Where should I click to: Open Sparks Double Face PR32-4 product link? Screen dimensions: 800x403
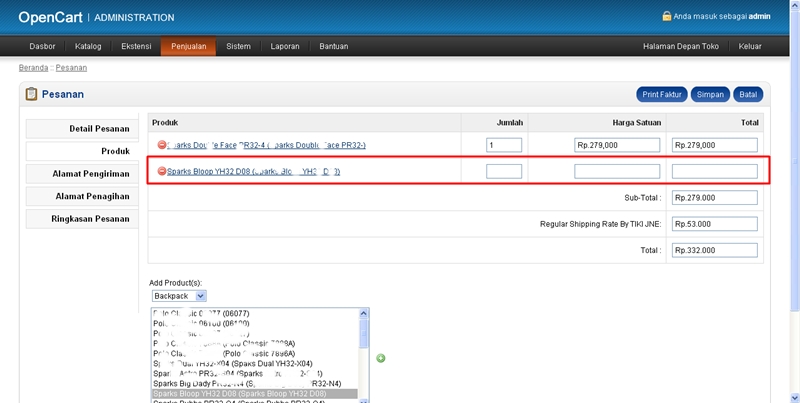(x=266, y=145)
